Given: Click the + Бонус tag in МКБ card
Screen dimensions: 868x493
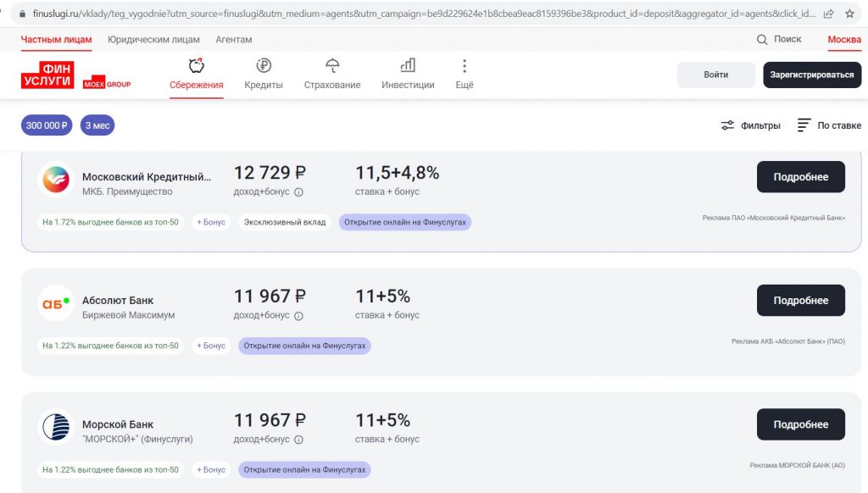Looking at the screenshot, I should coord(211,223).
